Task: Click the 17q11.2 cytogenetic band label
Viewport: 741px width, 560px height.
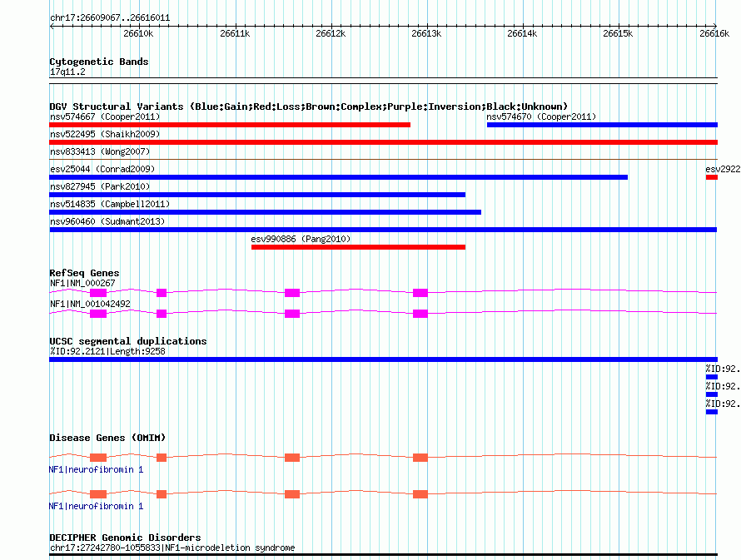Action: 67,72
